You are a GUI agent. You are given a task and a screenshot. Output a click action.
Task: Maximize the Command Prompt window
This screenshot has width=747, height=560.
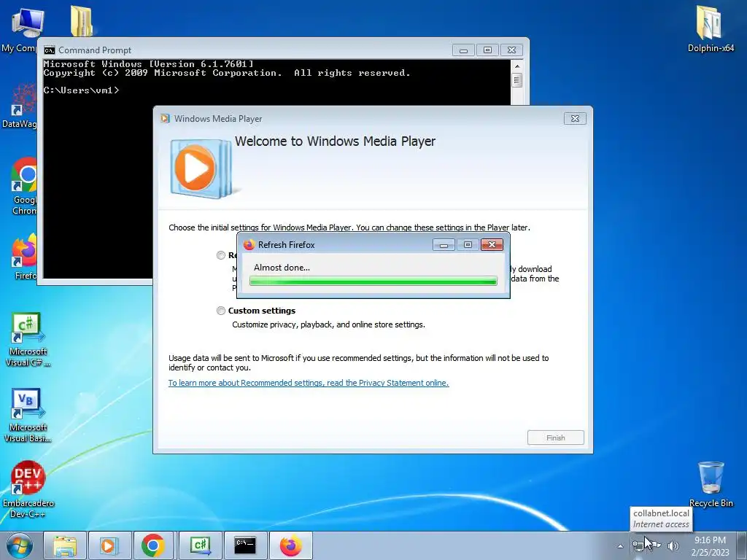[487, 50]
